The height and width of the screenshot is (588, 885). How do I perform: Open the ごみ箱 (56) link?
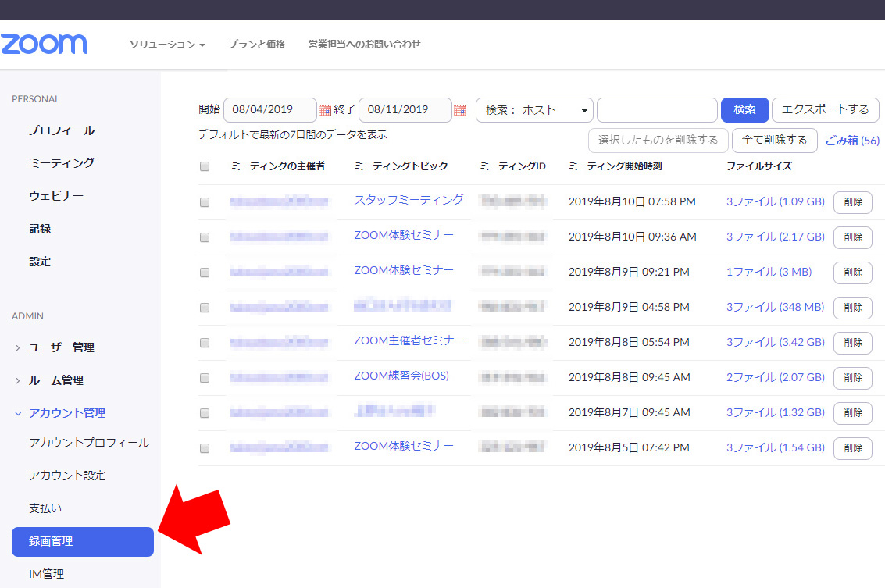pyautogui.click(x=851, y=141)
